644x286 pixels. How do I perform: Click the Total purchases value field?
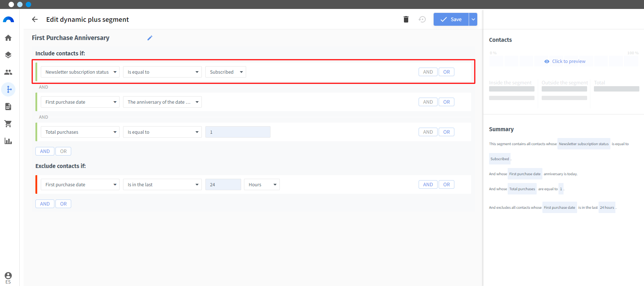[x=238, y=132]
